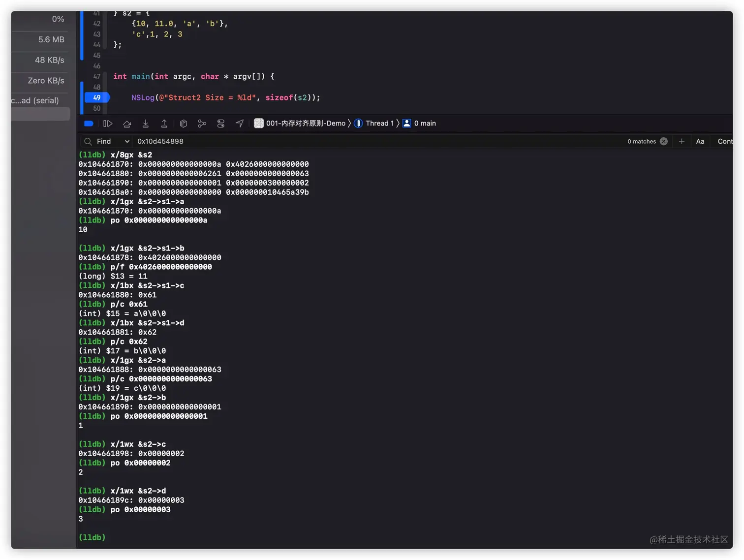The height and width of the screenshot is (560, 744).
Task: Click the p/f 0x4026000000000000 command
Action: click(145, 267)
